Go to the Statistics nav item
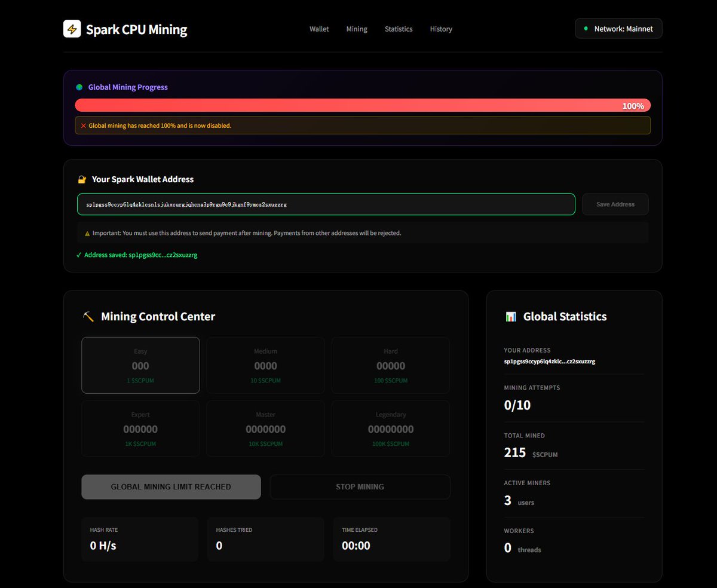Viewport: 717px width, 588px height. point(399,29)
